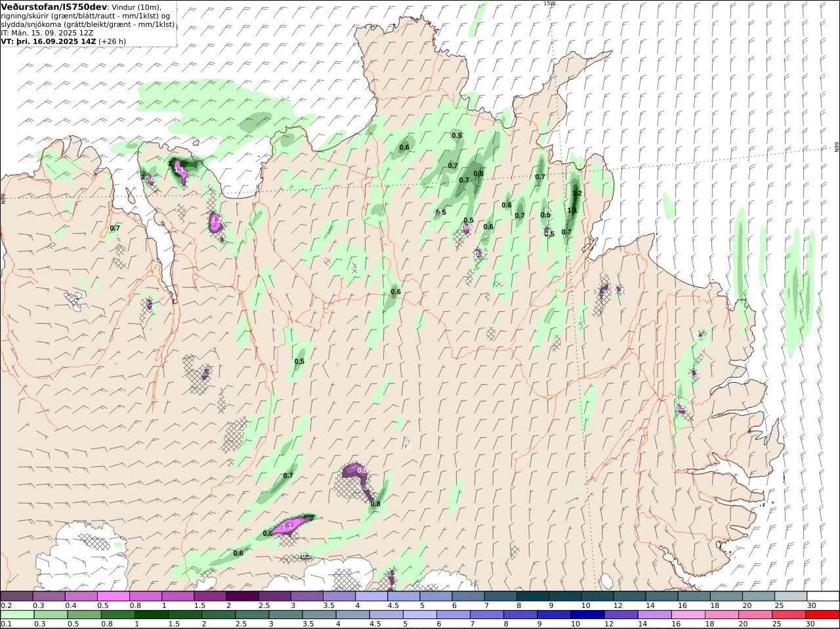The image size is (840, 629).
Task: Pick the 0.3 swatch in the lower rain legend
Action: tap(51, 615)
